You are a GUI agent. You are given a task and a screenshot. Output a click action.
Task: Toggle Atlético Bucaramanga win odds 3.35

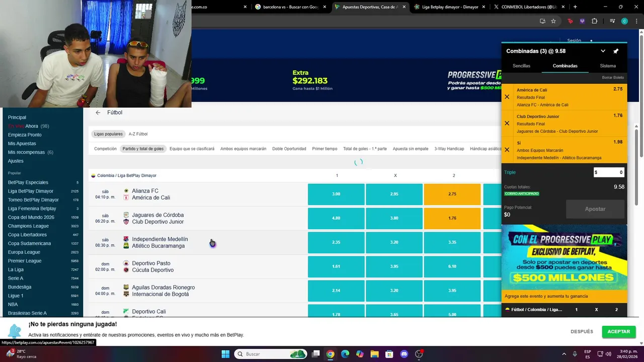coord(452,242)
